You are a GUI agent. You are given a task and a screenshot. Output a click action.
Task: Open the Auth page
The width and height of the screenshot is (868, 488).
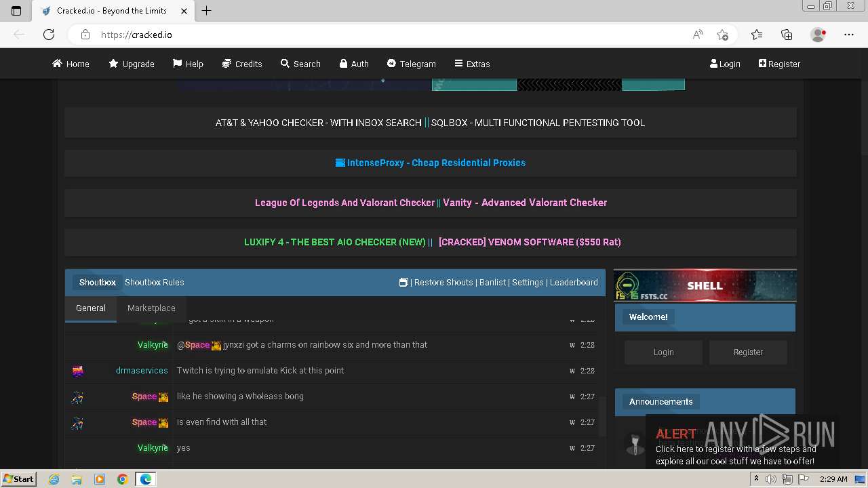point(354,64)
